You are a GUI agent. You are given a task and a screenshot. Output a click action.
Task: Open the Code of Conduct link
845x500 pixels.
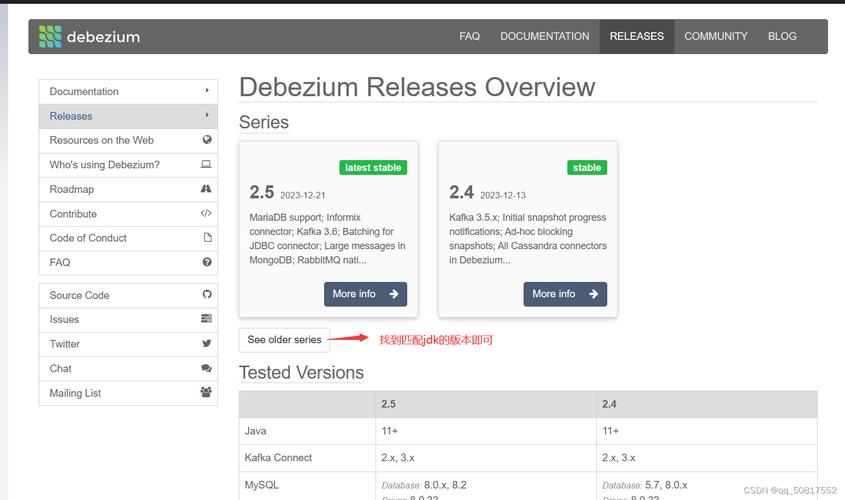click(128, 238)
